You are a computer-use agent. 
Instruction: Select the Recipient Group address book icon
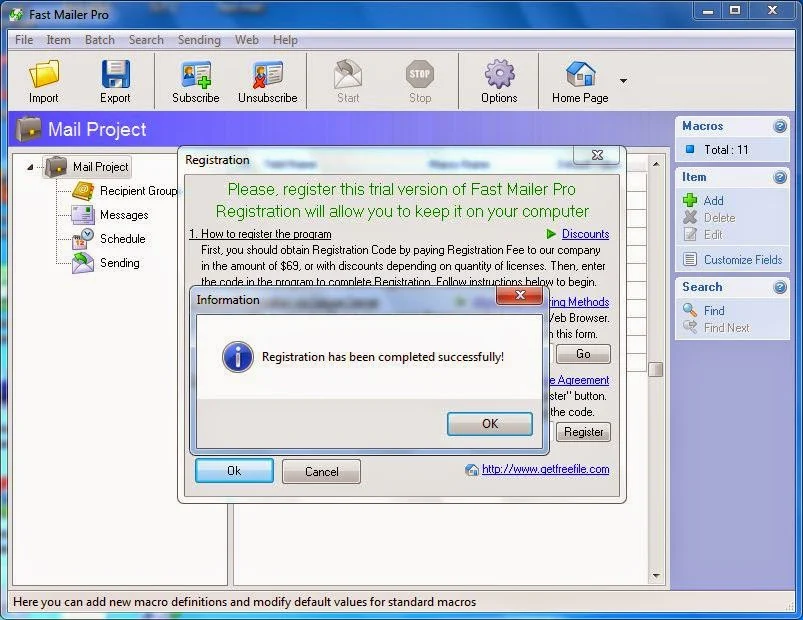(83, 190)
